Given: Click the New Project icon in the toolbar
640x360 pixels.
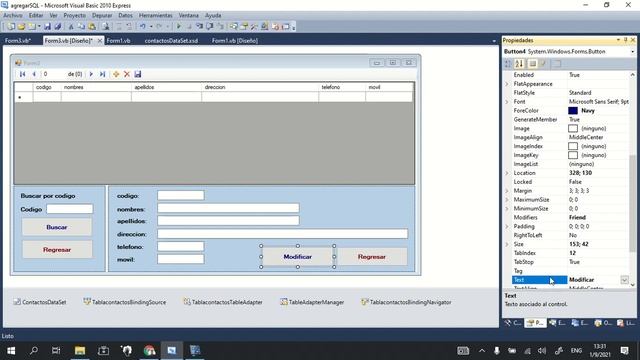Looking at the screenshot, I should pos(11,27).
